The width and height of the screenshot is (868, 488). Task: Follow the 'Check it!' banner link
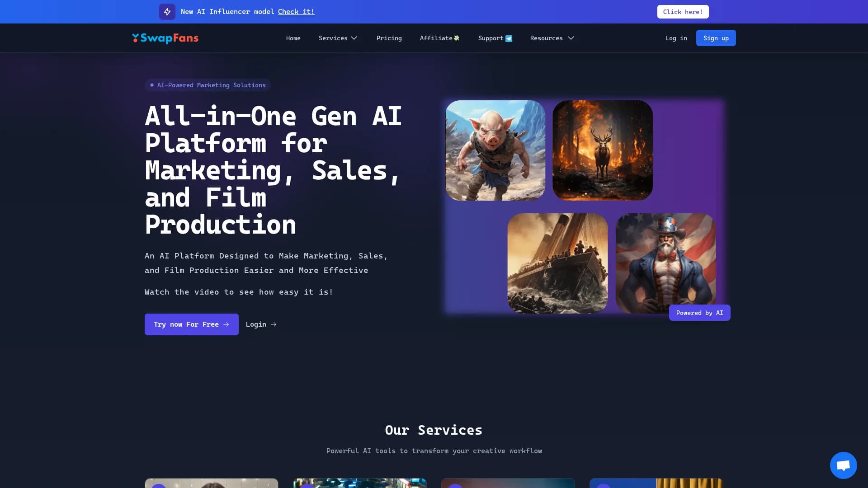pos(296,12)
